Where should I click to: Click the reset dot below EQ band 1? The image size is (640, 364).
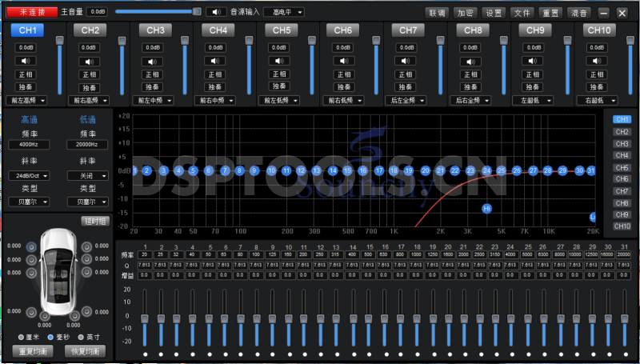(x=146, y=354)
